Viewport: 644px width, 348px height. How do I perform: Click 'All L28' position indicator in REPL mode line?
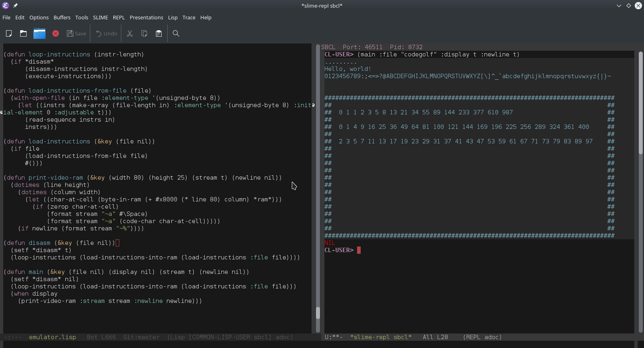435,337
